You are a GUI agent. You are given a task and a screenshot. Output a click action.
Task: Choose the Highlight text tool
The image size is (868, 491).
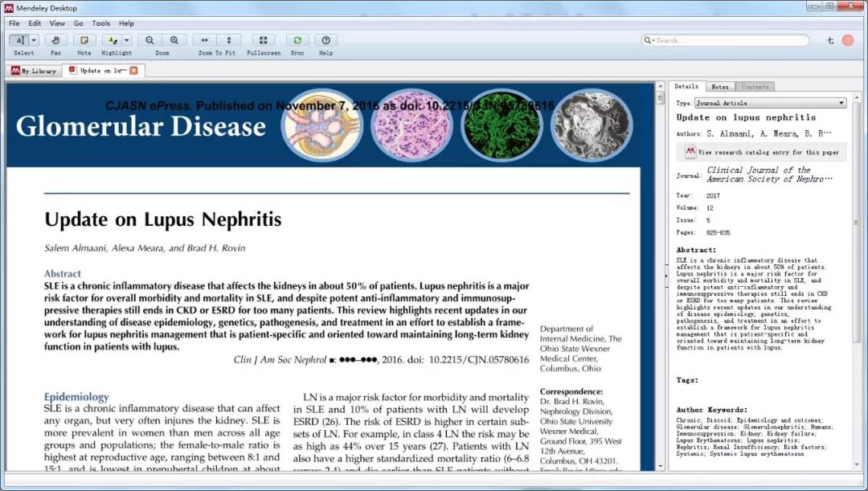[113, 40]
